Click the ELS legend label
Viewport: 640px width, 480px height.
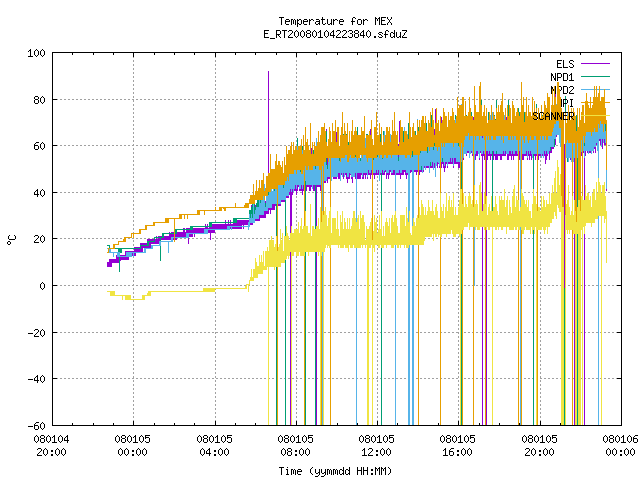pos(565,64)
